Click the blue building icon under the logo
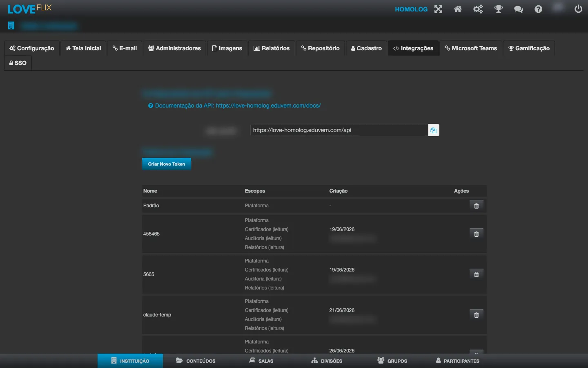The image size is (588, 368). 11,25
